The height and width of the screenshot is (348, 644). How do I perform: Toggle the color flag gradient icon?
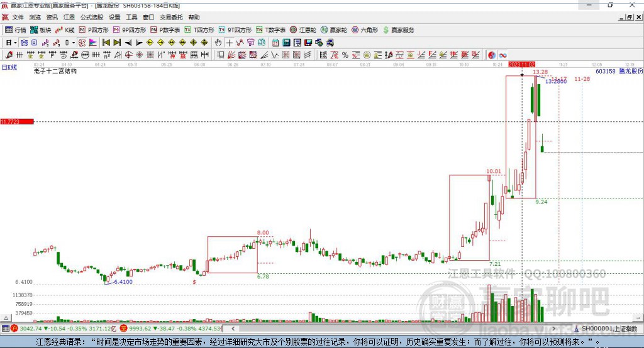tap(93, 42)
